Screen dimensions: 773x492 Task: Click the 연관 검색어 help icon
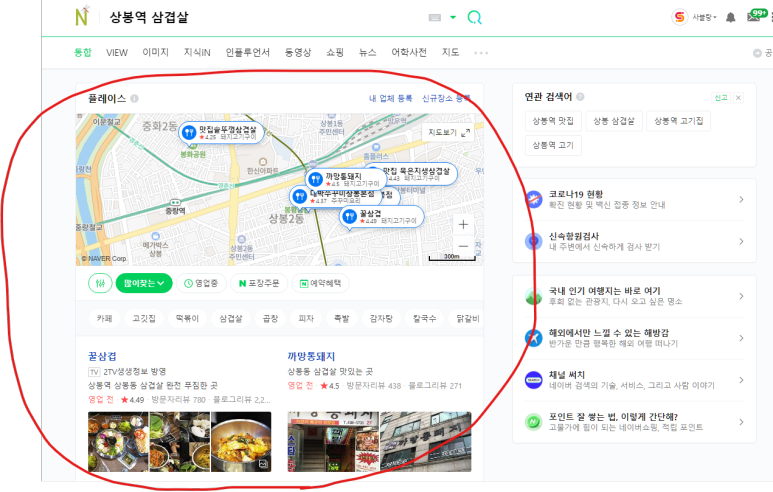point(580,97)
